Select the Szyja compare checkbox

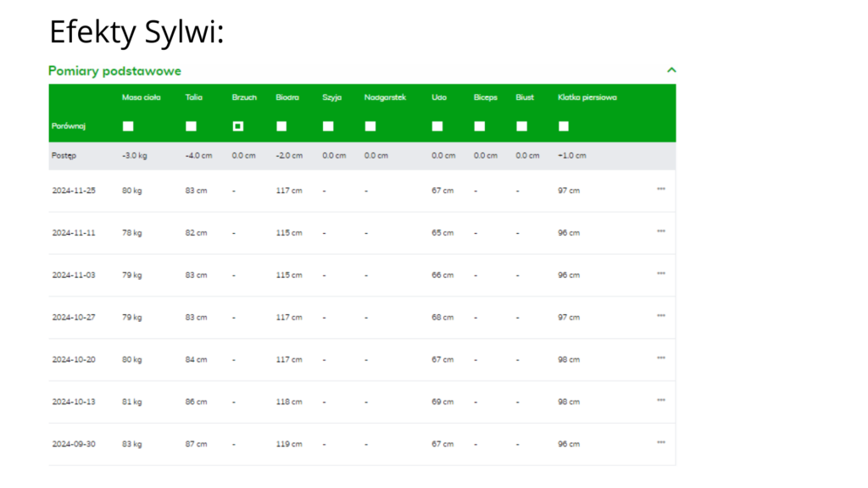click(328, 126)
